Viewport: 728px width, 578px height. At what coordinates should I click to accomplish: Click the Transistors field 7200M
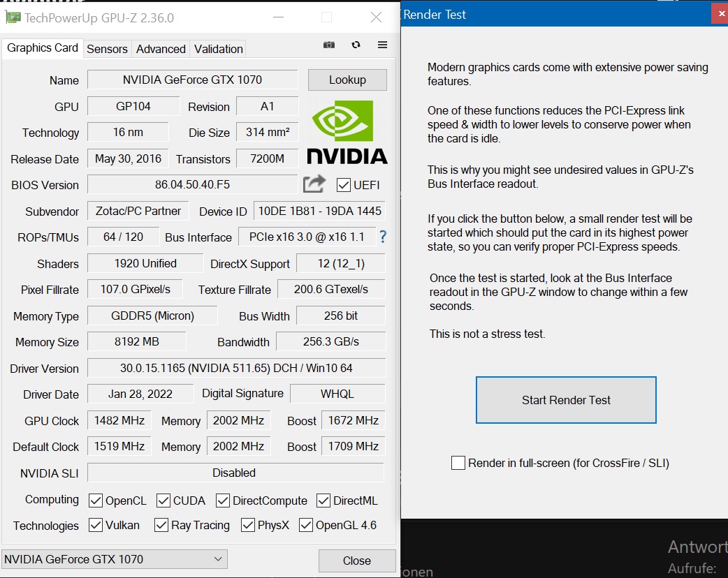(267, 158)
